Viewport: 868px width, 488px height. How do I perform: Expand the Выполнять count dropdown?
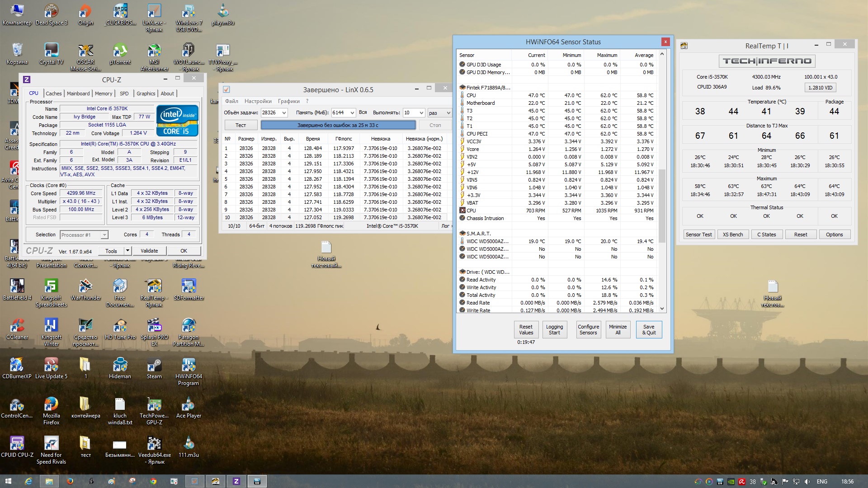tap(421, 113)
